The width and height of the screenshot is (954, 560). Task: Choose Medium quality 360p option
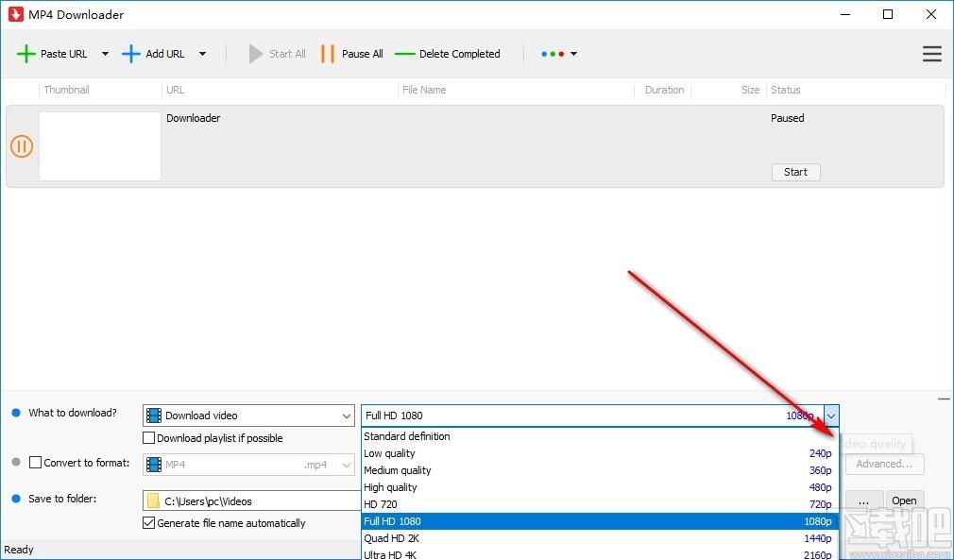click(600, 470)
